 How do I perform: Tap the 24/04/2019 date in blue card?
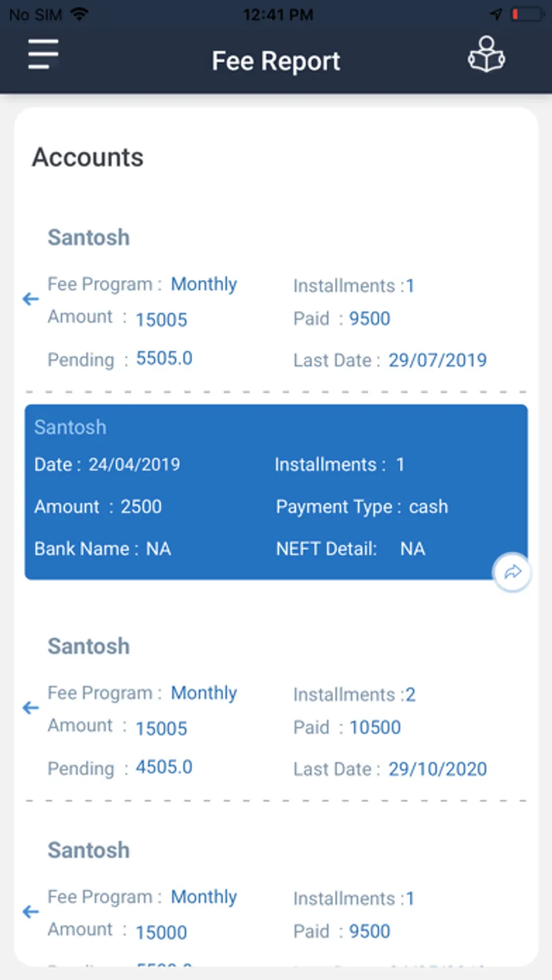coord(134,464)
